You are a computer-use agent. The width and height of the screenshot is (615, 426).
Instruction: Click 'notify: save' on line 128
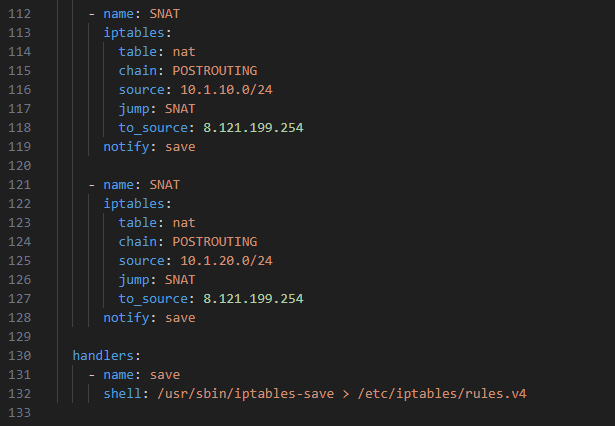[x=149, y=318]
